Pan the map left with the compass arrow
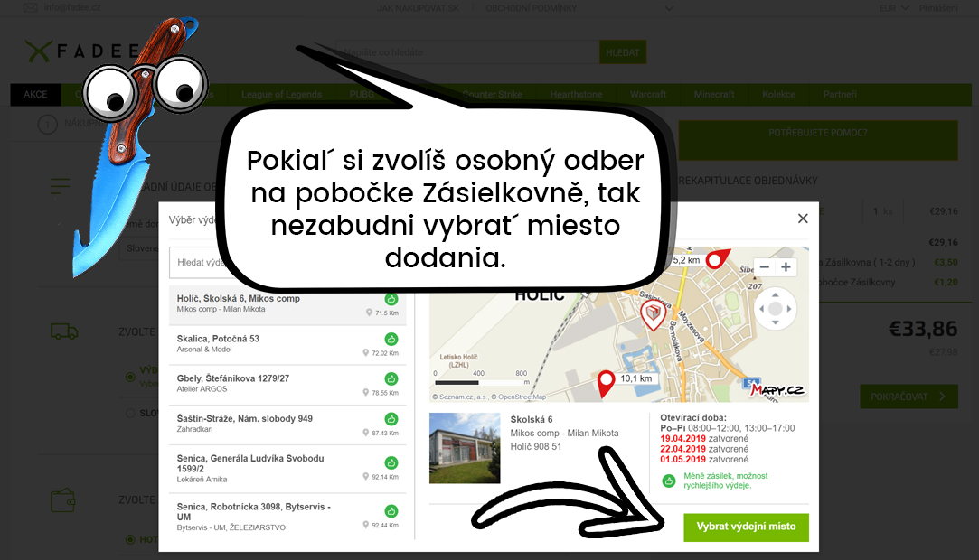 pyautogui.click(x=761, y=309)
